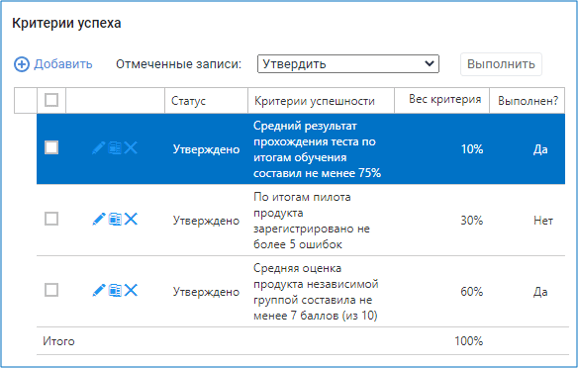Click the Выполнить button
The height and width of the screenshot is (368, 578).
(501, 64)
